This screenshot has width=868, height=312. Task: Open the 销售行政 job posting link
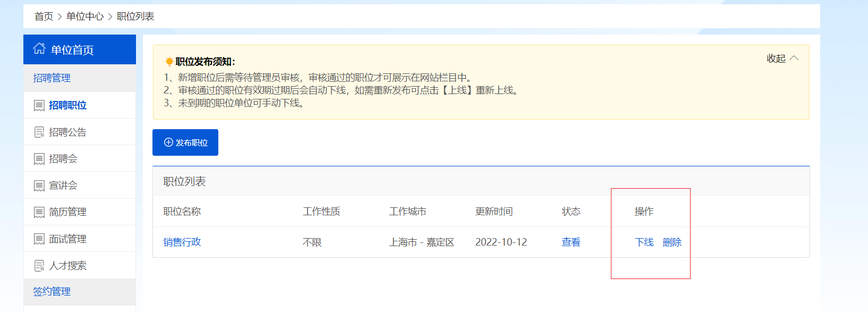(x=182, y=242)
